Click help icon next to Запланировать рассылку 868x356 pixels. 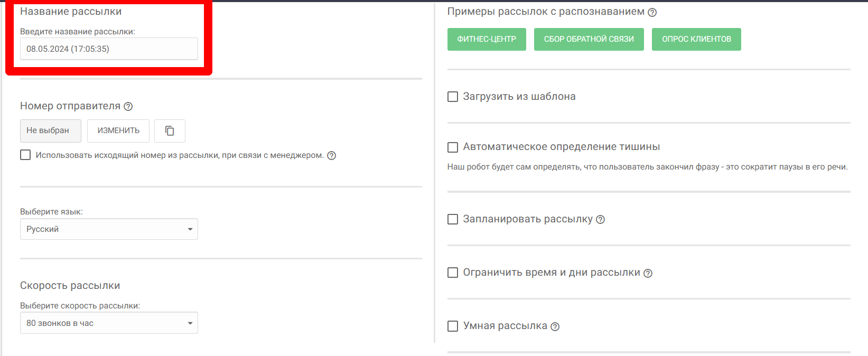600,219
